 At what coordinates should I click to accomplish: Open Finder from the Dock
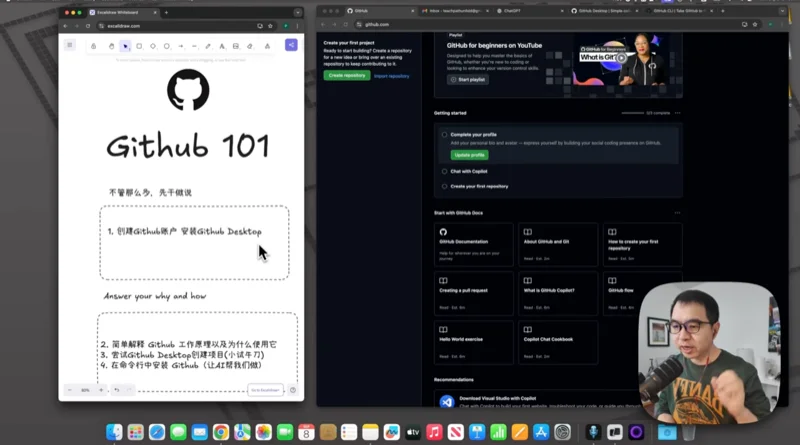[x=114, y=432]
